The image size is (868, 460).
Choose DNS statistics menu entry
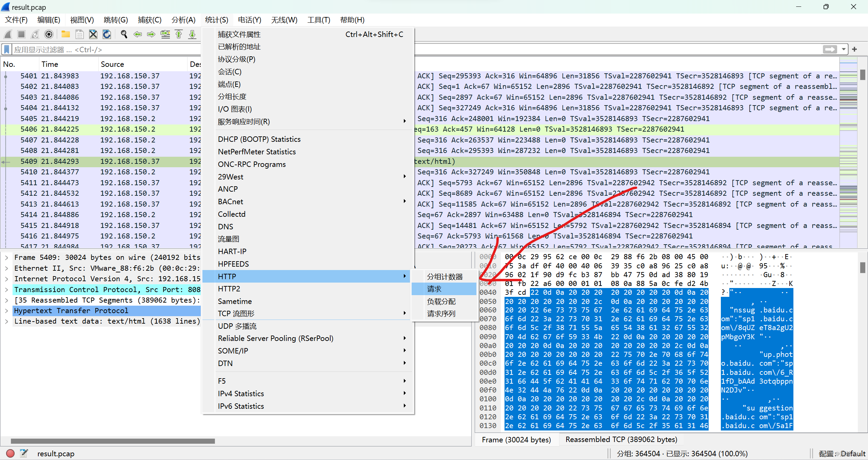[x=308, y=227]
